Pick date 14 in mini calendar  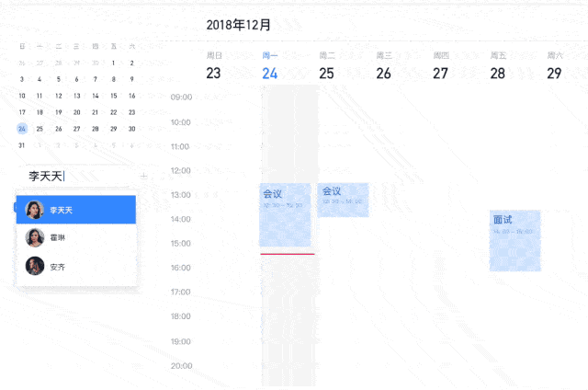[x=96, y=96]
